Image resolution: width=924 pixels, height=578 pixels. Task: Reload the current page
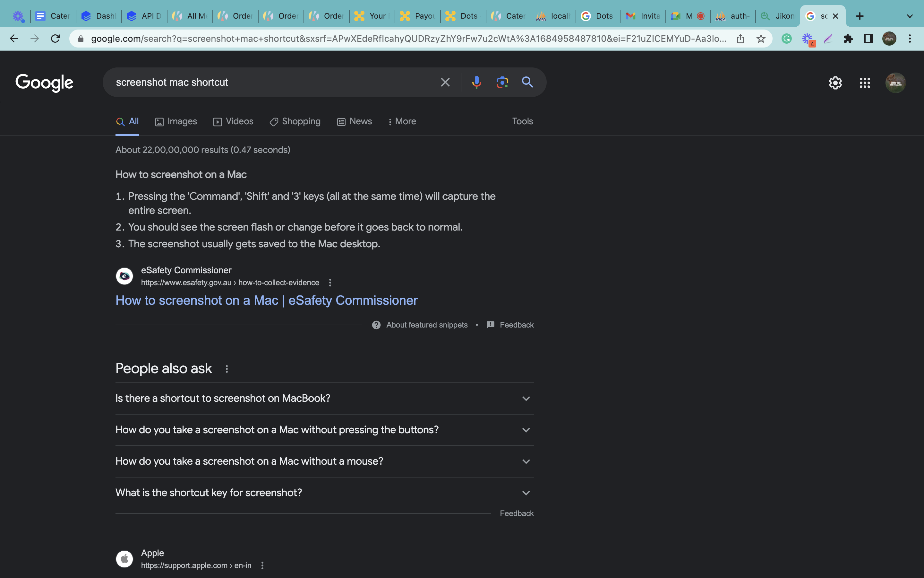click(56, 39)
